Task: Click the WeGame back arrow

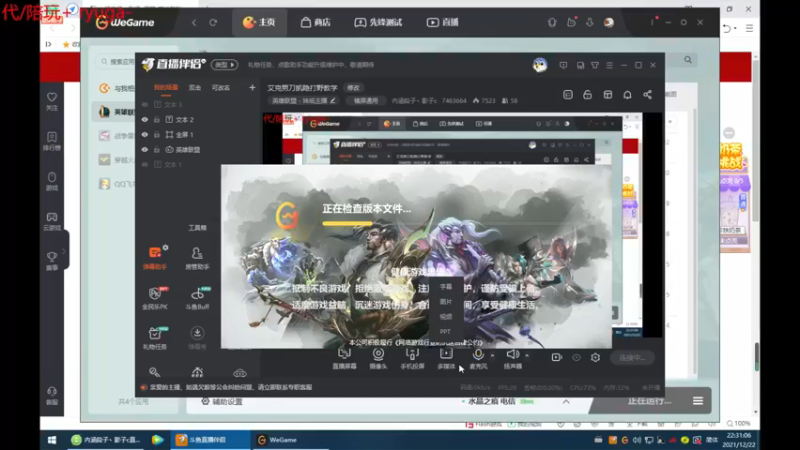Action: tap(194, 22)
